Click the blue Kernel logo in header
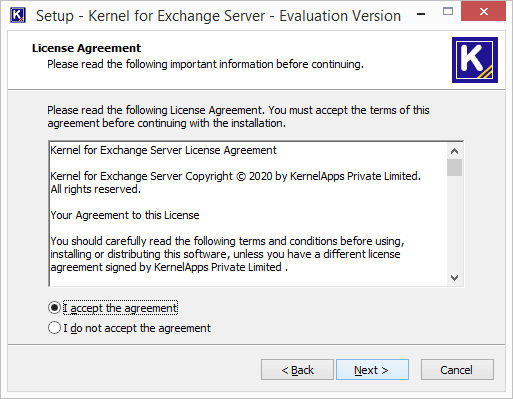Viewport: 513px width, 399px height. [x=475, y=60]
